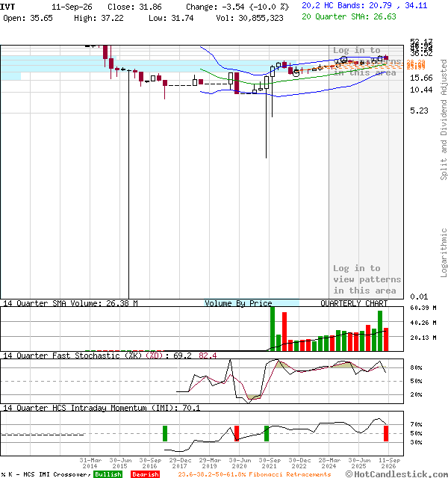Click the red IMI crossover marker near 2020

click(237, 433)
